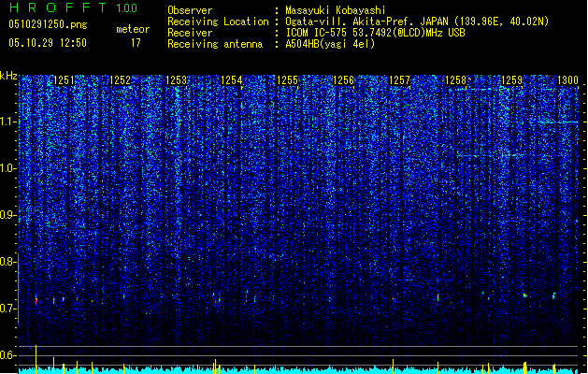Click the 1254 time marker
The image size is (588, 374).
coord(232,80)
